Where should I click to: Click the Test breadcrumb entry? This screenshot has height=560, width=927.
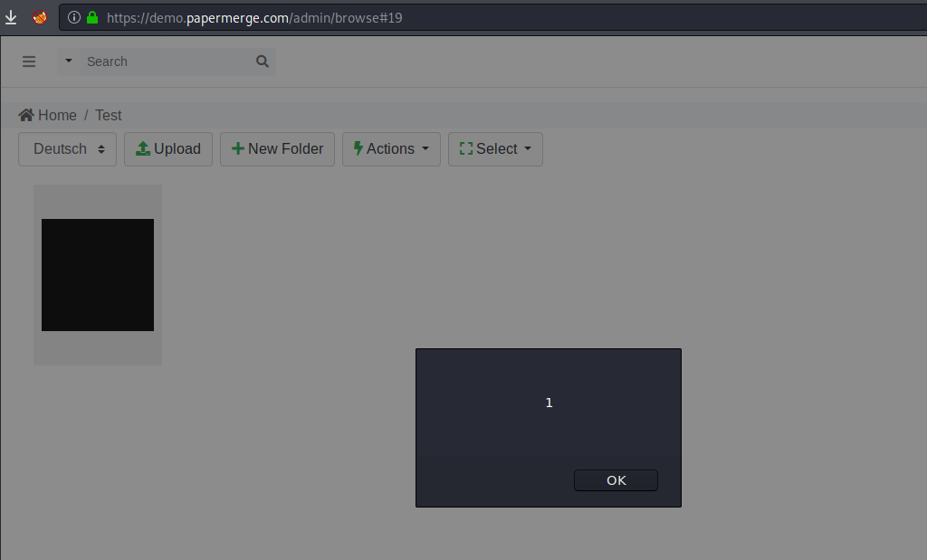(x=108, y=115)
